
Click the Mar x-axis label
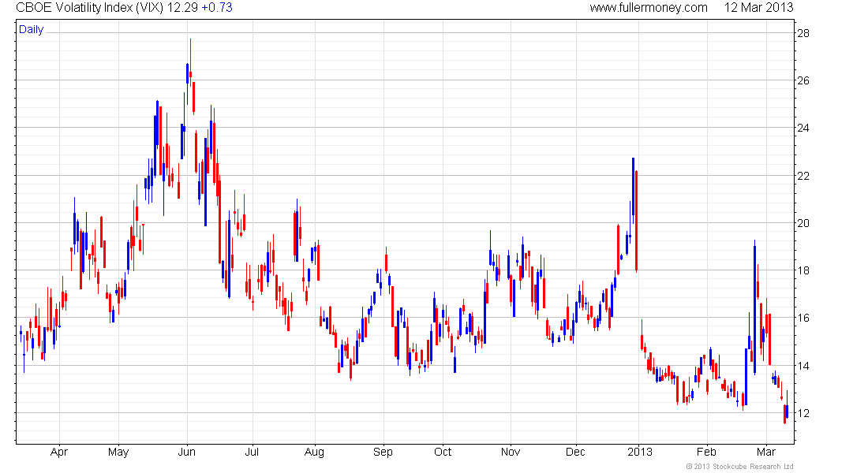766,452
